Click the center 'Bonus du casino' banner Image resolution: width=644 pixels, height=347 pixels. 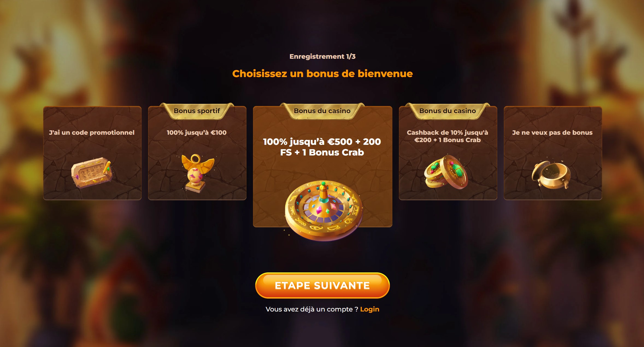pyautogui.click(x=322, y=111)
